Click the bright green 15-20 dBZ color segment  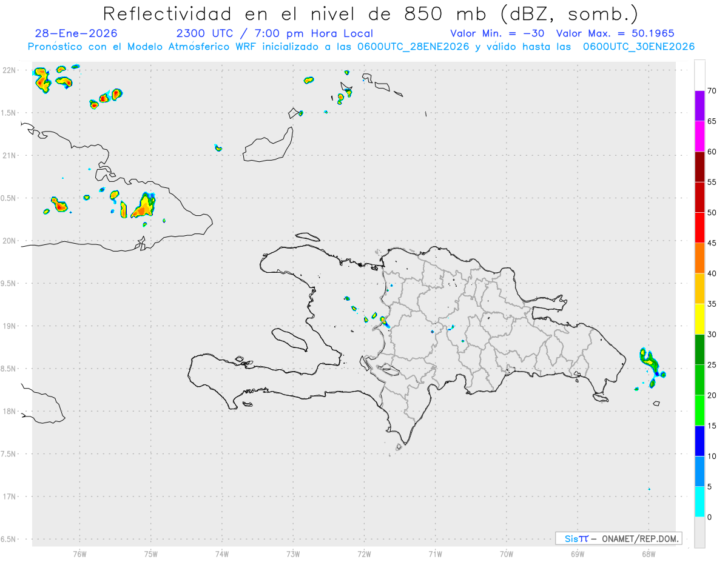point(699,410)
